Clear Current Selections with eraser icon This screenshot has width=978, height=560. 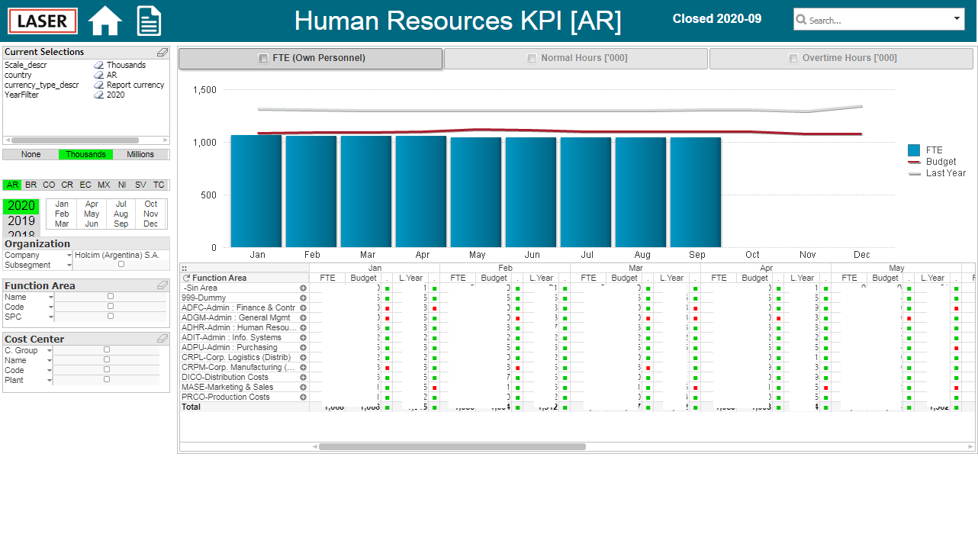162,52
